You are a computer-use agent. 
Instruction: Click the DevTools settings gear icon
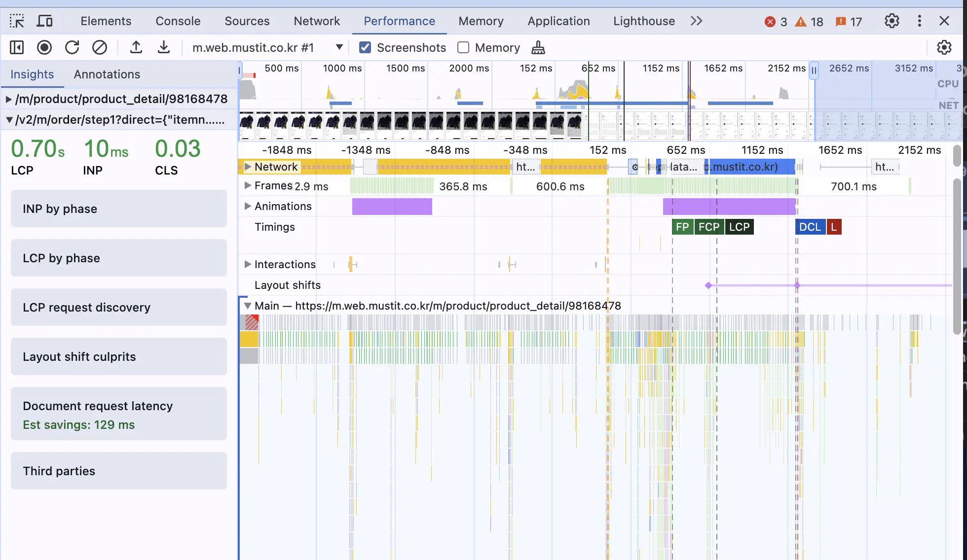pyautogui.click(x=893, y=21)
